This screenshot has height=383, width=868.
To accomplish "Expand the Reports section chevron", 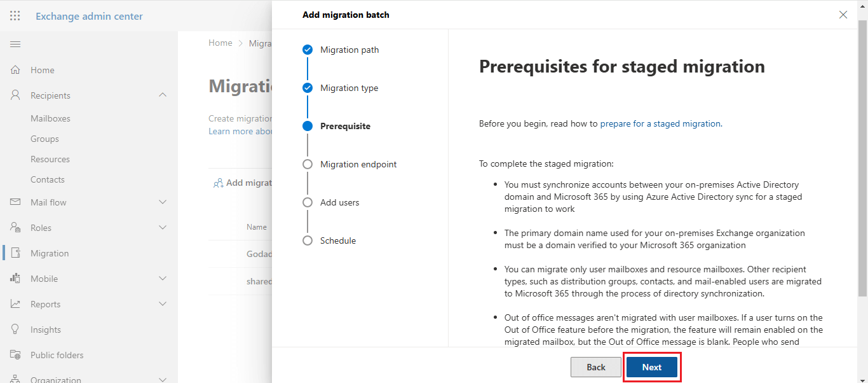I will click(163, 304).
